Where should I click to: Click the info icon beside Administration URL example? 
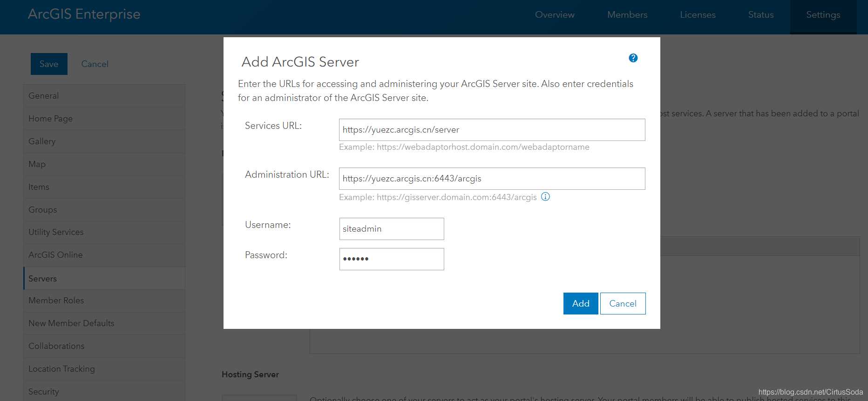[x=545, y=197]
